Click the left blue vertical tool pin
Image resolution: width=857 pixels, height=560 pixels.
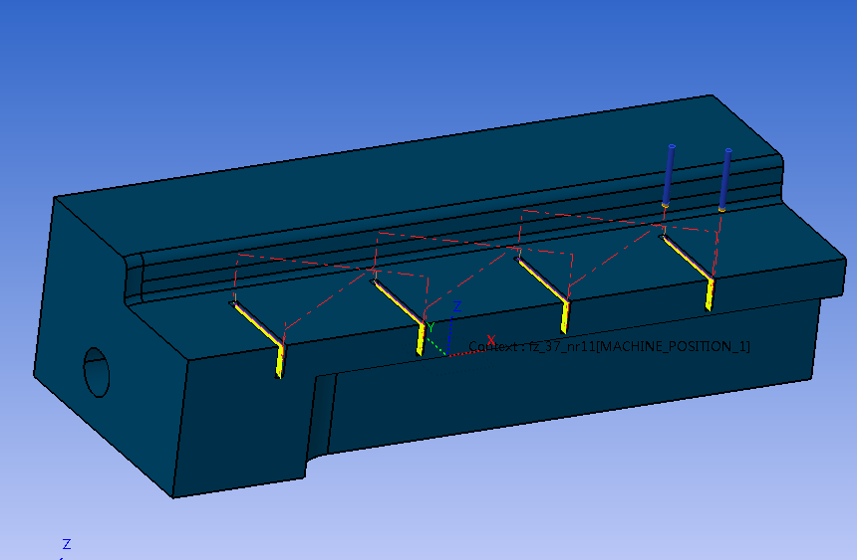(x=669, y=175)
